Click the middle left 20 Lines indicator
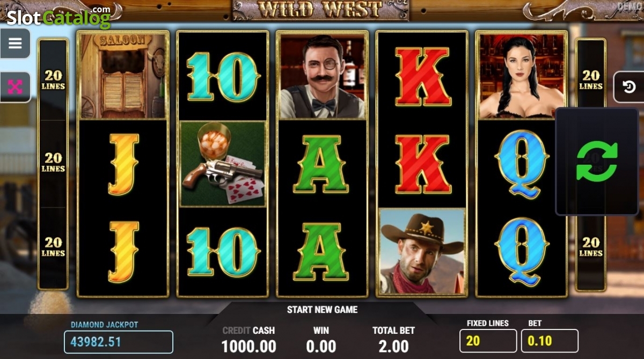This screenshot has height=359, width=644. tap(53, 163)
